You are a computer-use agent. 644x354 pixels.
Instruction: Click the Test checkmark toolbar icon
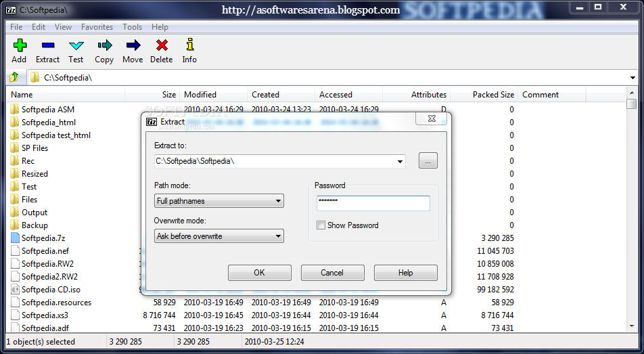76,45
